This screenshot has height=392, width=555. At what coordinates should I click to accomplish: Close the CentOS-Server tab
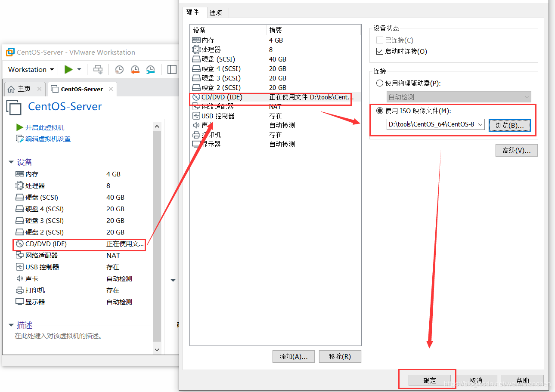coord(111,89)
